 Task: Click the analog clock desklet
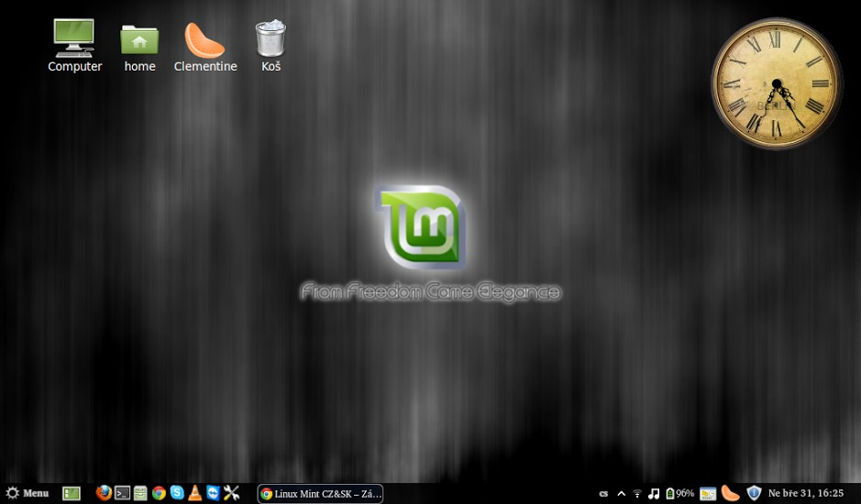click(776, 83)
